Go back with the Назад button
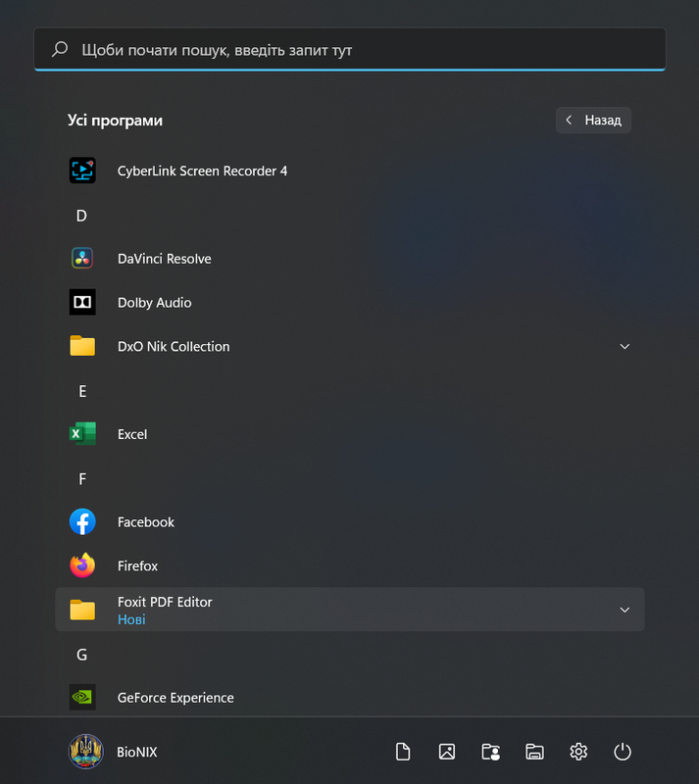Viewport: 699px width, 784px height. (593, 120)
